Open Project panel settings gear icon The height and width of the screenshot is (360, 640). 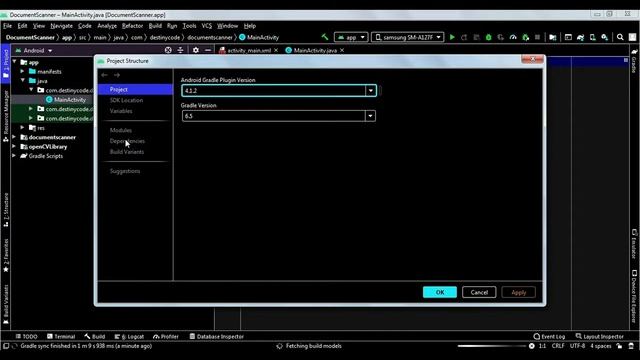click(x=196, y=50)
